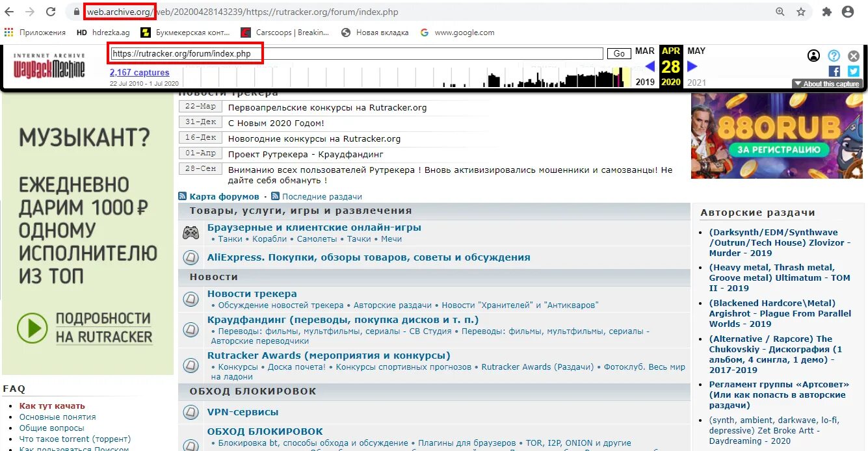Share the capture on Facebook
The image size is (868, 451).
834,71
